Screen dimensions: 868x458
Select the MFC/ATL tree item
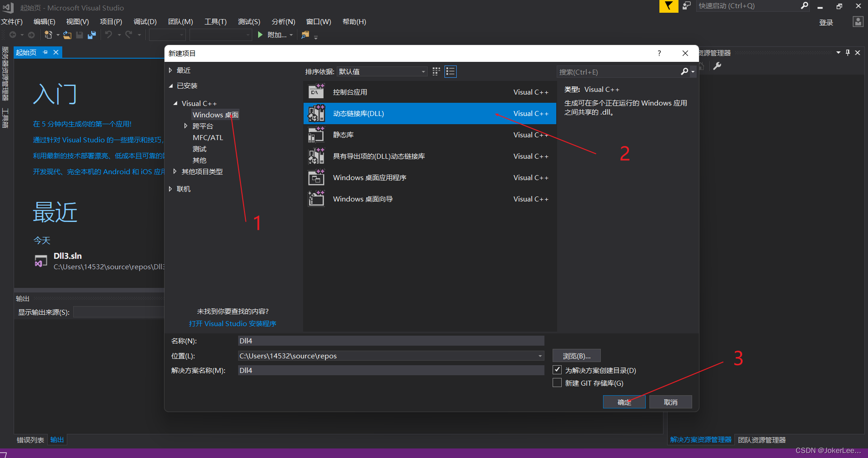click(208, 137)
